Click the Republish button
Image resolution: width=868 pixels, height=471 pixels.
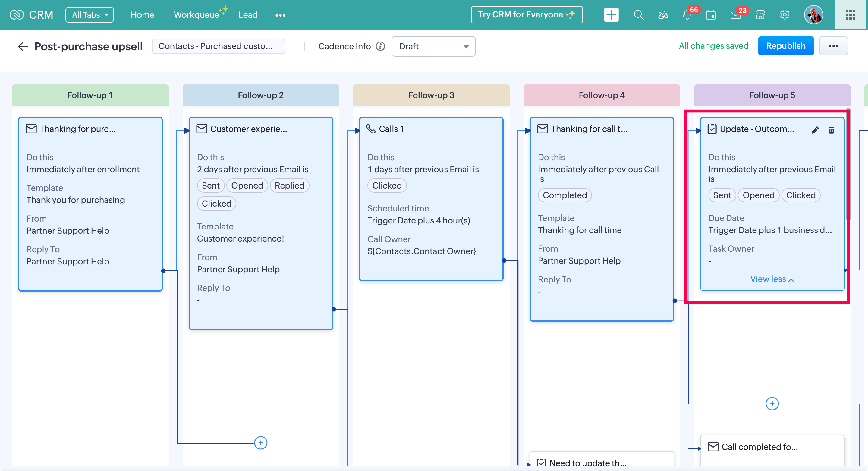pyautogui.click(x=785, y=46)
